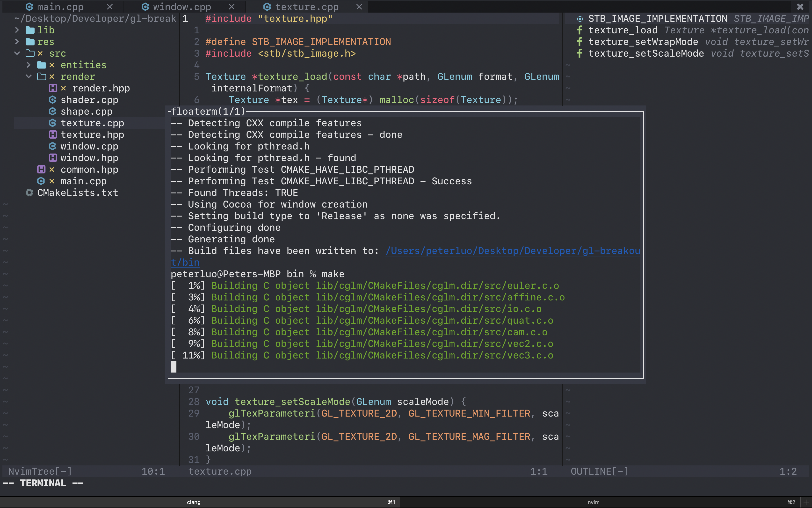Select the clang terminal tab
The width and height of the screenshot is (812, 508).
coord(200,502)
